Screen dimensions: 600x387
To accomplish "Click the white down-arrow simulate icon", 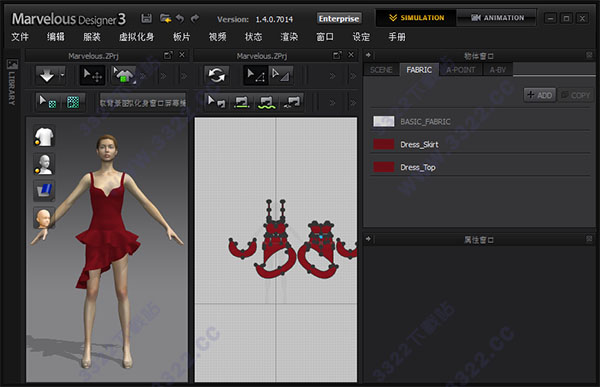I will pos(47,75).
